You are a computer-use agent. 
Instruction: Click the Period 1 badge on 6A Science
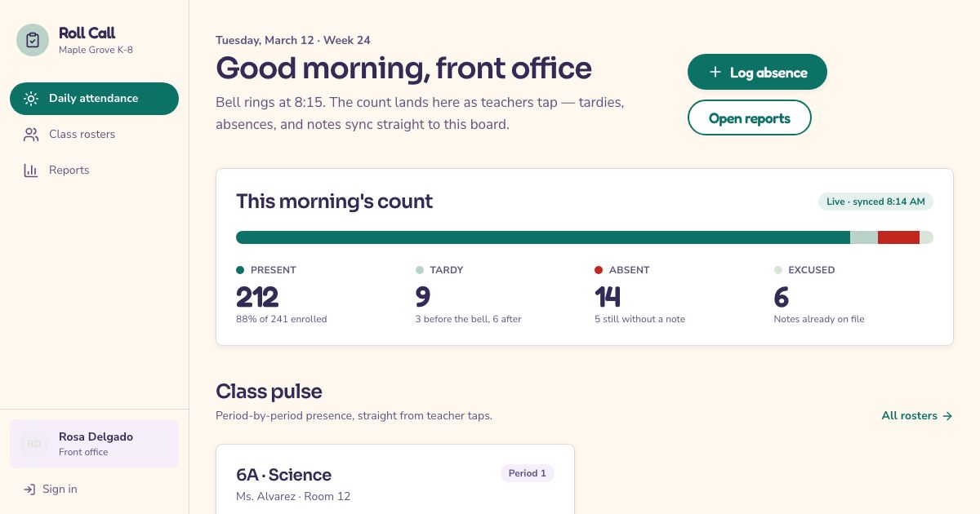click(528, 473)
